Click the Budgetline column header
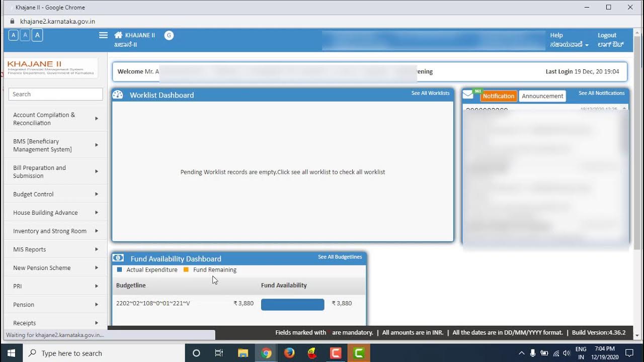Image resolution: width=644 pixels, height=362 pixels. pyautogui.click(x=131, y=285)
